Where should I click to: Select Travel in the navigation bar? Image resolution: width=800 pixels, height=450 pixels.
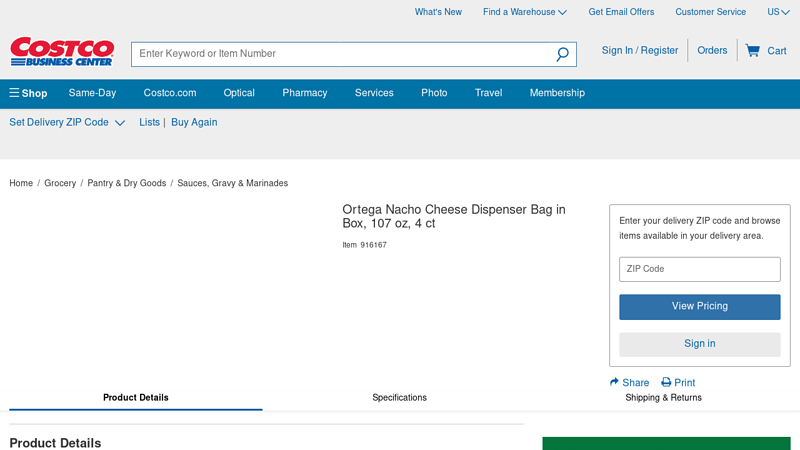click(x=488, y=93)
